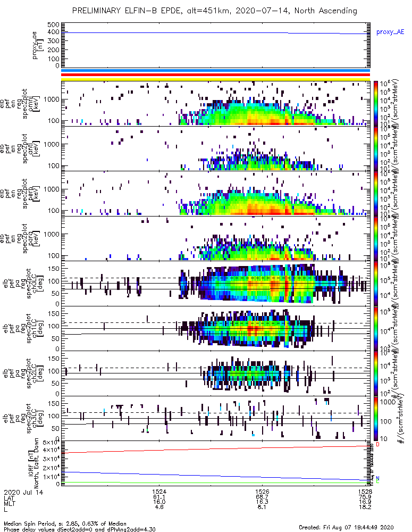This screenshot has width=412, height=532.
Task: Click the 1526 time axis label
Action: 262,491
